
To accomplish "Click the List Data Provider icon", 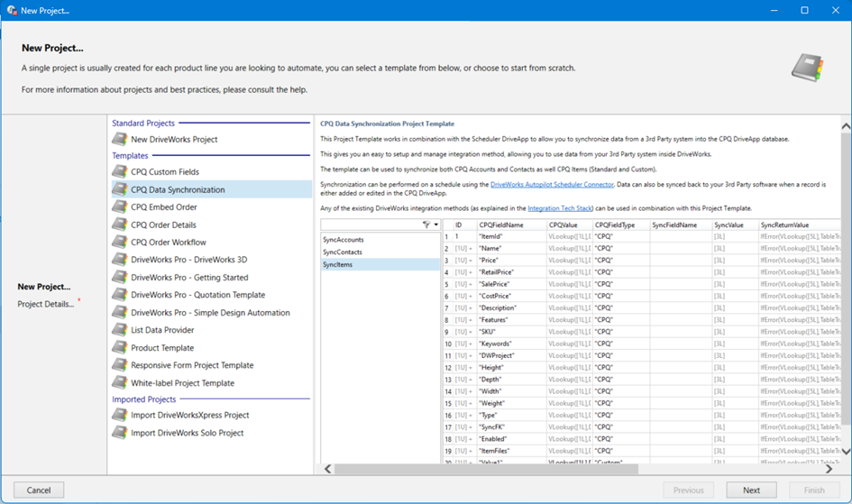I will coord(120,330).
